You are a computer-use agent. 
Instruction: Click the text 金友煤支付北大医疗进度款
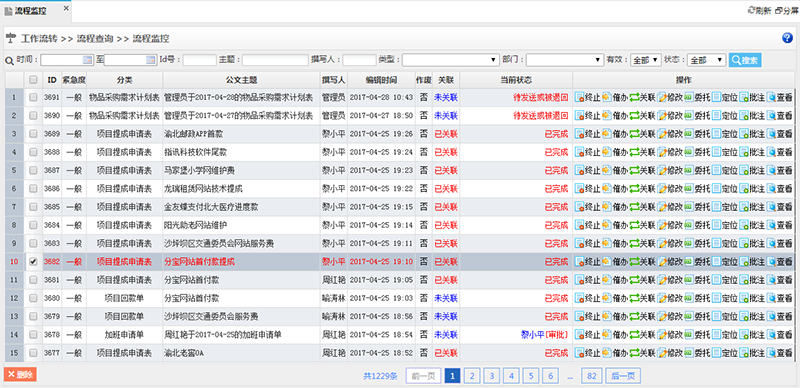point(211,207)
